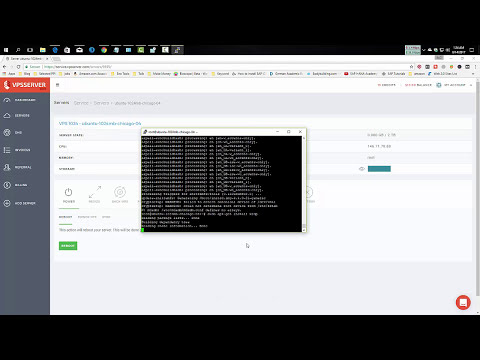Reveal password with the eye icon

pos(362,169)
